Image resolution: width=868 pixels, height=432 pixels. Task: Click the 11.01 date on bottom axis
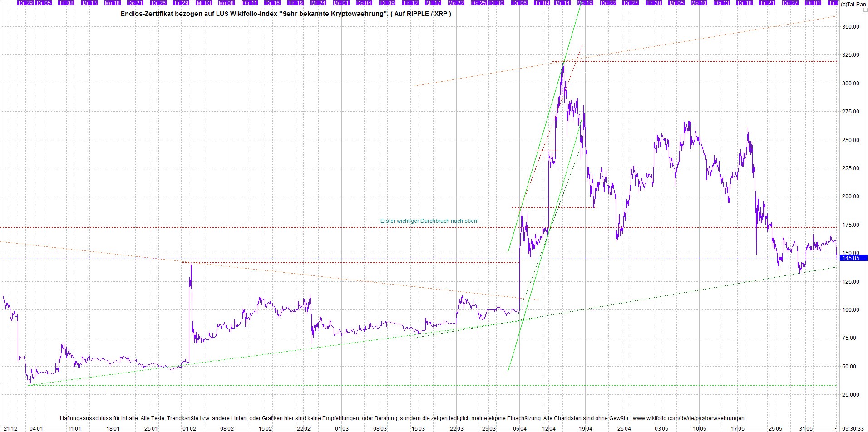pos(75,428)
